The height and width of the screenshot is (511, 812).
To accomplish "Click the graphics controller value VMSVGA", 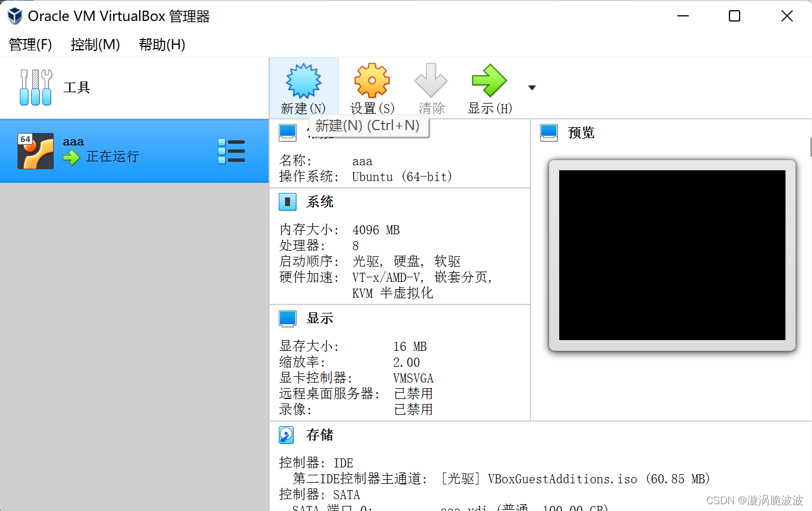I will pyautogui.click(x=413, y=379).
